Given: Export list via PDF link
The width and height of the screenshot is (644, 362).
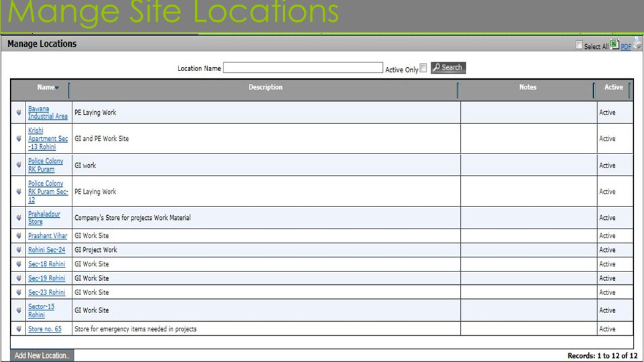Looking at the screenshot, I should (626, 47).
